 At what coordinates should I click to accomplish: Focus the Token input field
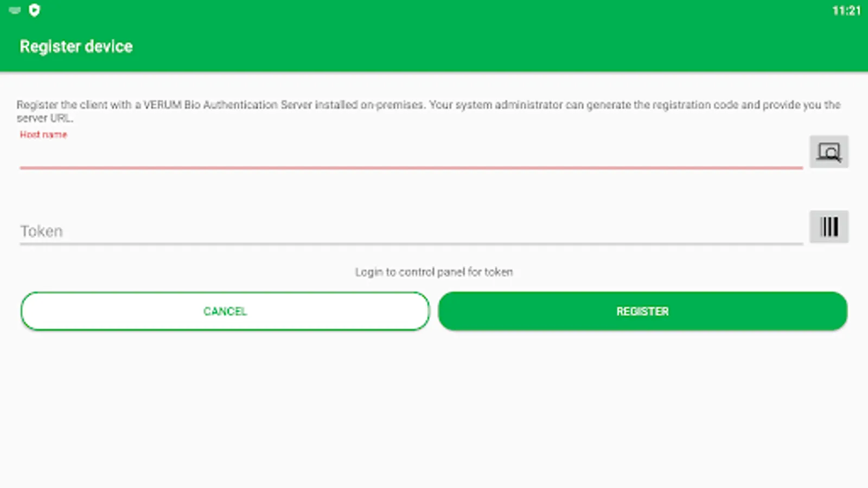click(x=411, y=232)
